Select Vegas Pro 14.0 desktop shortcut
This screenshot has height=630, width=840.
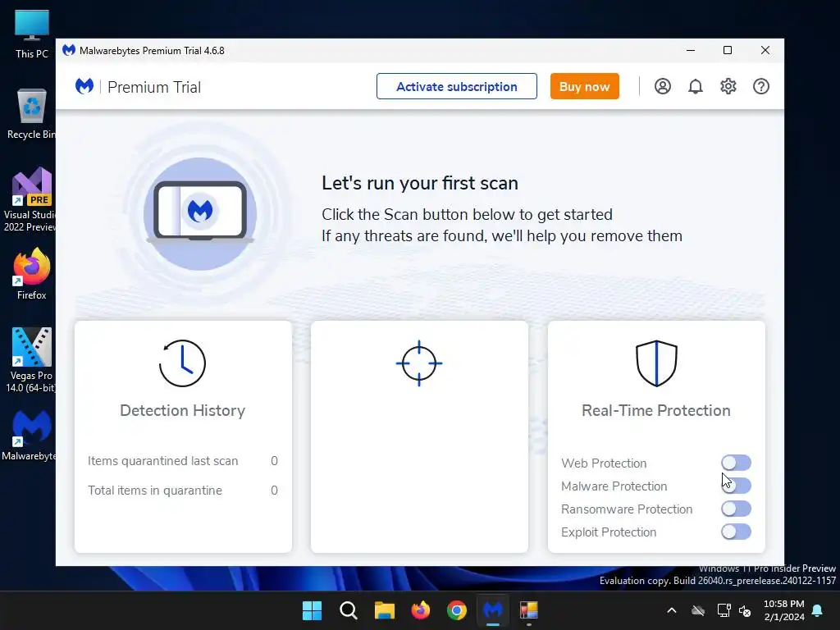coord(31,360)
